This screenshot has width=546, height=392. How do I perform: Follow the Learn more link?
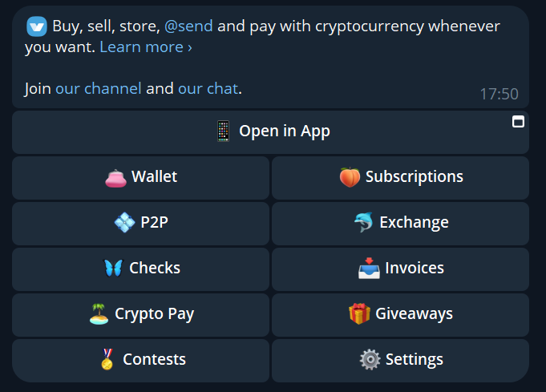(146, 47)
